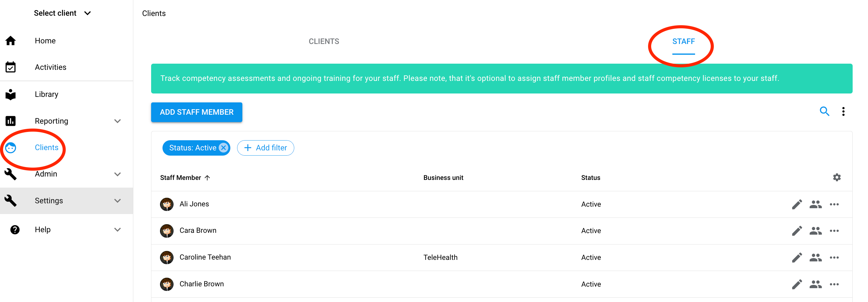This screenshot has height=302, width=868.
Task: Click Active status in Ali Jones row
Action: tap(591, 204)
